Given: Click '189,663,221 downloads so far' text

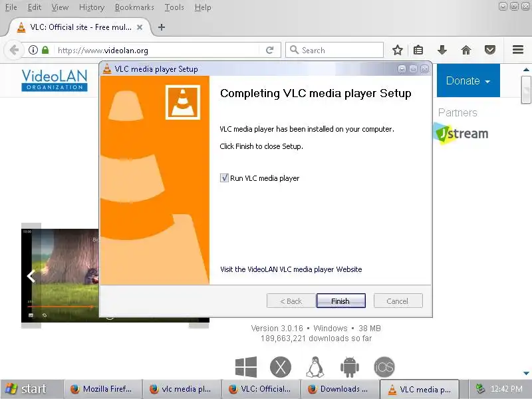Looking at the screenshot, I should tap(317, 338).
